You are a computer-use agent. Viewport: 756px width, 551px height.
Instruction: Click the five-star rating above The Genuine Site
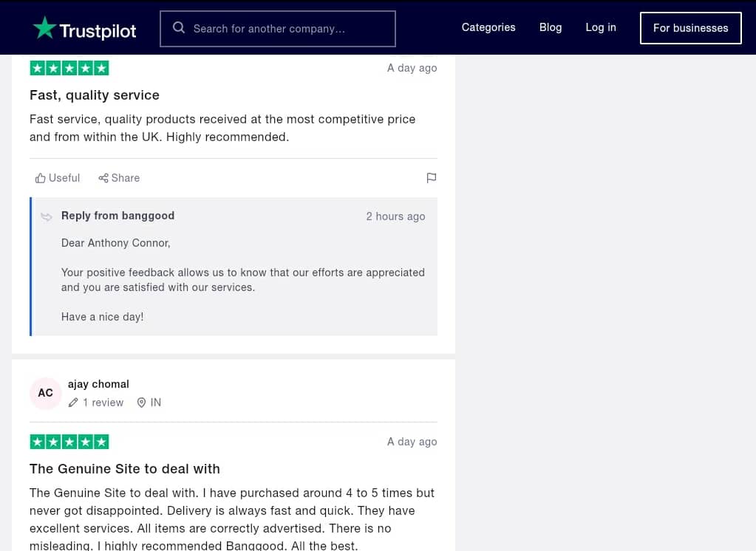[x=69, y=442]
